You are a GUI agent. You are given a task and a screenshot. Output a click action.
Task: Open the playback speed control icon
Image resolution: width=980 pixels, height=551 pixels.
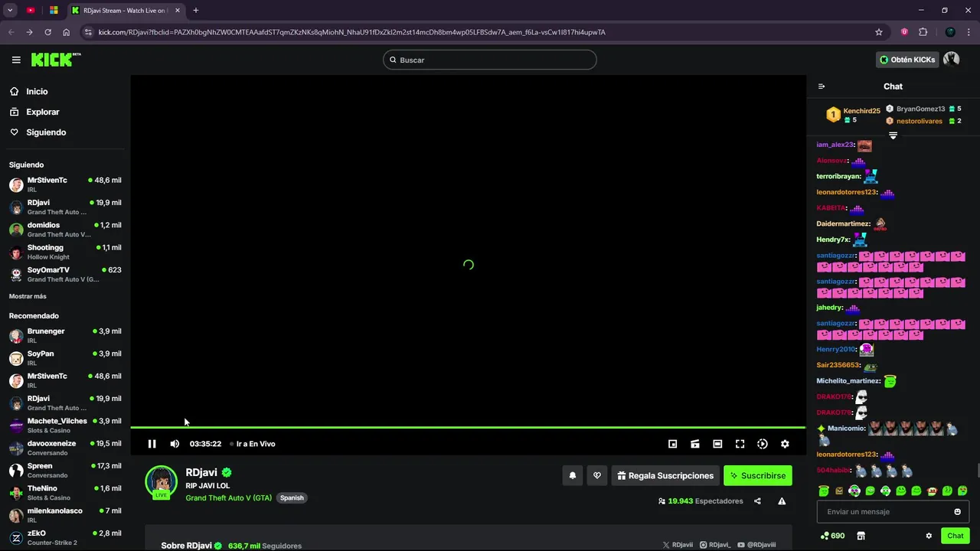point(763,444)
